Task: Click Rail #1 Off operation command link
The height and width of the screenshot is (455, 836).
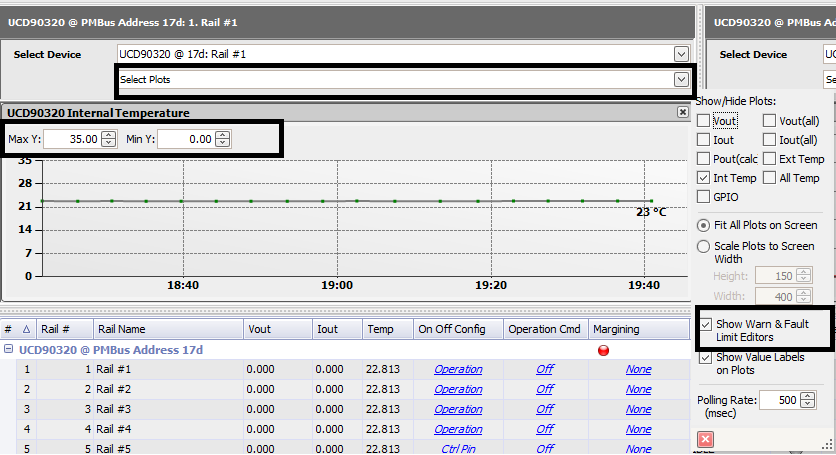Action: tap(545, 369)
